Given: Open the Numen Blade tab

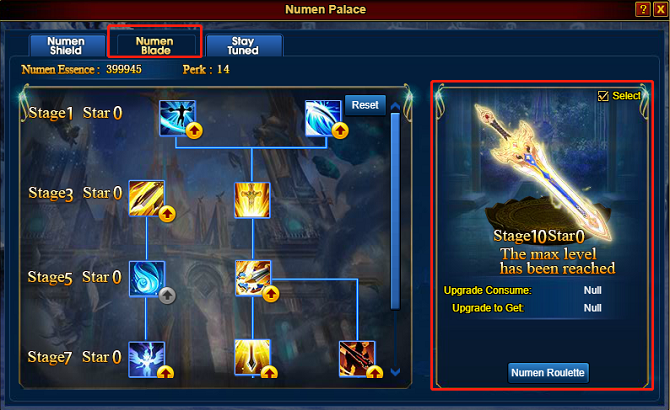Looking at the screenshot, I should (x=155, y=46).
